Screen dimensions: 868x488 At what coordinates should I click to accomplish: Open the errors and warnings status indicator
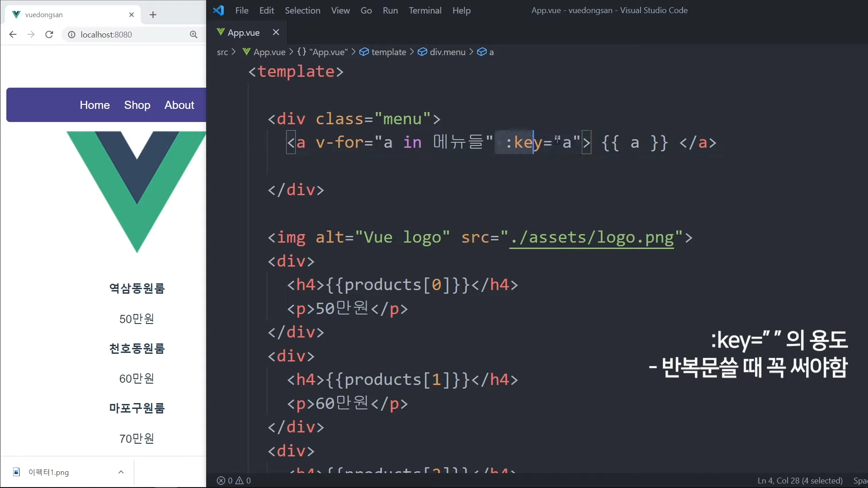pos(234,480)
